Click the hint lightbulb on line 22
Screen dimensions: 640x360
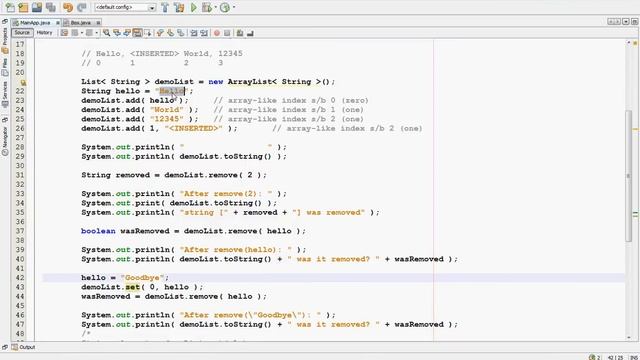(24, 83)
